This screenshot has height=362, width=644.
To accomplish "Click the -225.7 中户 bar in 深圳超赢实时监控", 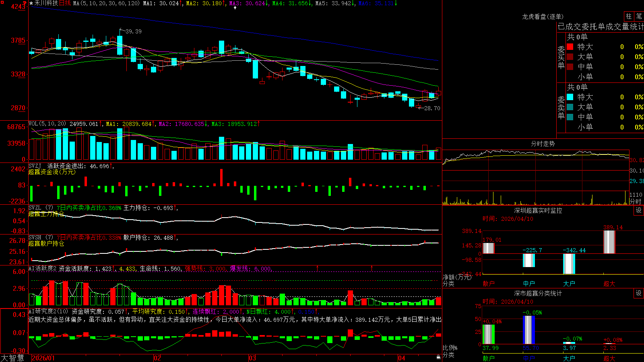I will click(529, 260).
